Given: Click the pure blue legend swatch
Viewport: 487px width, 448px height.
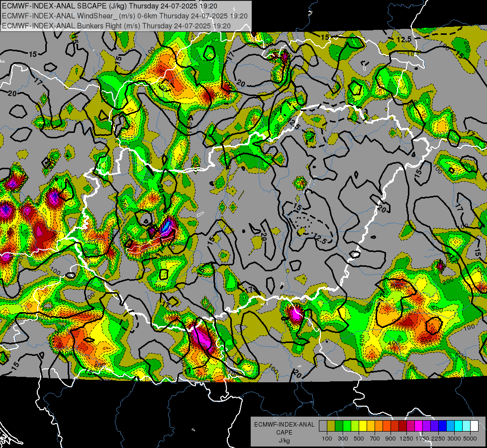Looking at the screenshot, I should coord(443,426).
